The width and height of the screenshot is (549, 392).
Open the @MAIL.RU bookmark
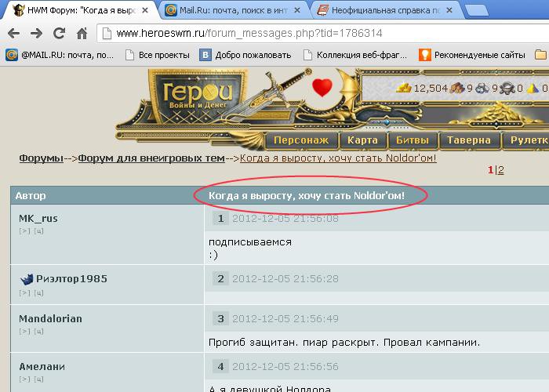[60, 55]
